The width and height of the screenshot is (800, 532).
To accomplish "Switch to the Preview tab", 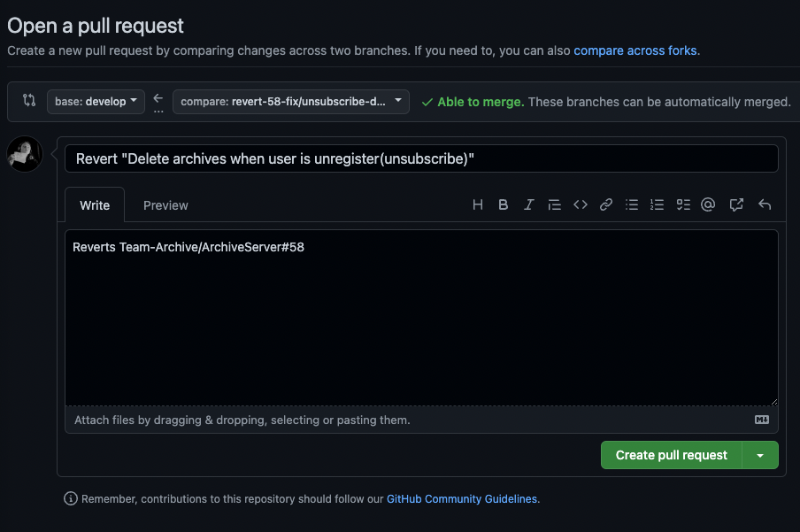I will point(165,205).
